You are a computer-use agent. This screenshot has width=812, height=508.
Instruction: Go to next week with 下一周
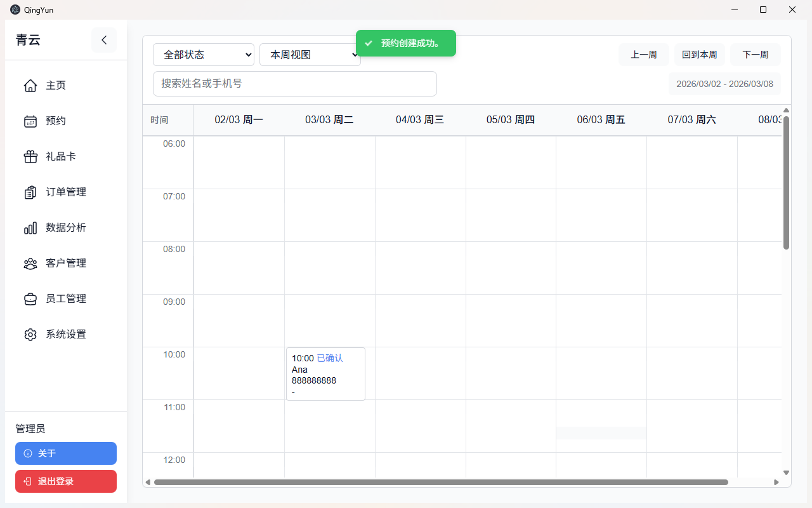coord(756,55)
